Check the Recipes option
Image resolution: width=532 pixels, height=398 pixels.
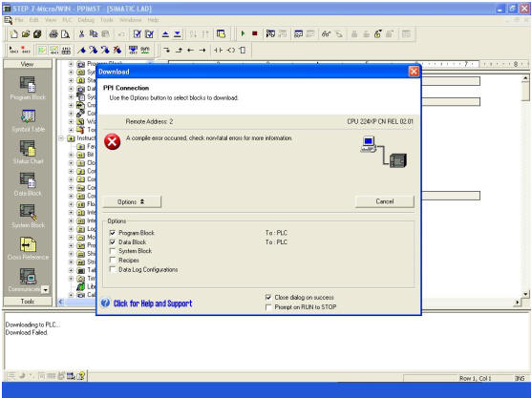[x=113, y=260]
